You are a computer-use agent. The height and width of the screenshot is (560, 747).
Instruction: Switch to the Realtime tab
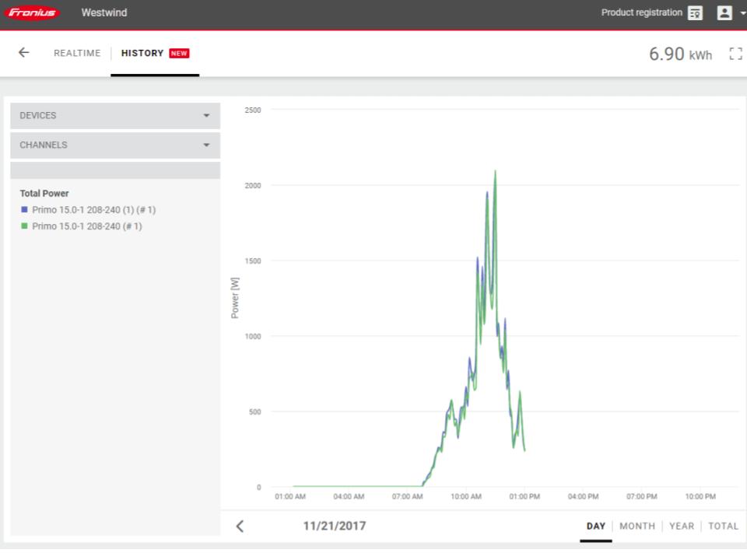tap(77, 54)
